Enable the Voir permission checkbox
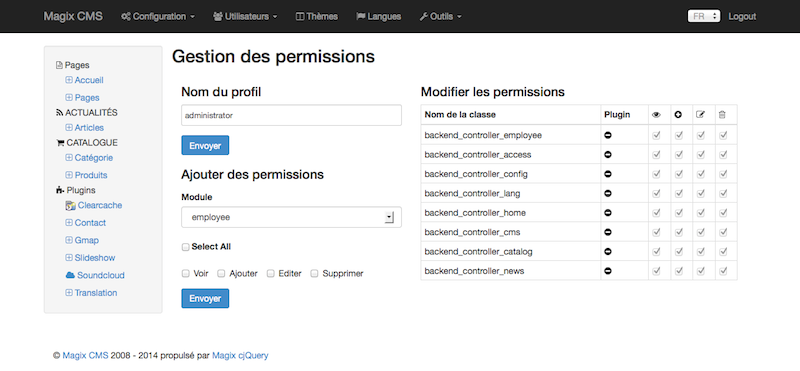The width and height of the screenshot is (800, 371). [186, 274]
